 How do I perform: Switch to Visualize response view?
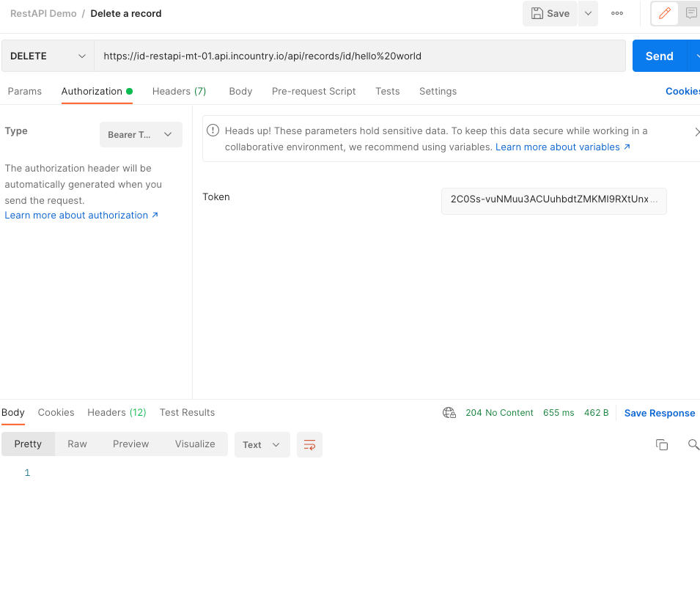pos(195,444)
